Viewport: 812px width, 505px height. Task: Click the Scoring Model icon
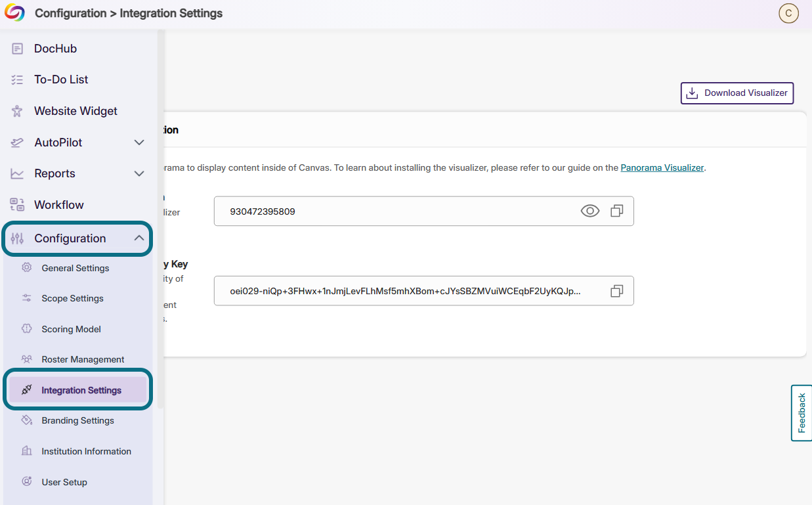coord(27,329)
